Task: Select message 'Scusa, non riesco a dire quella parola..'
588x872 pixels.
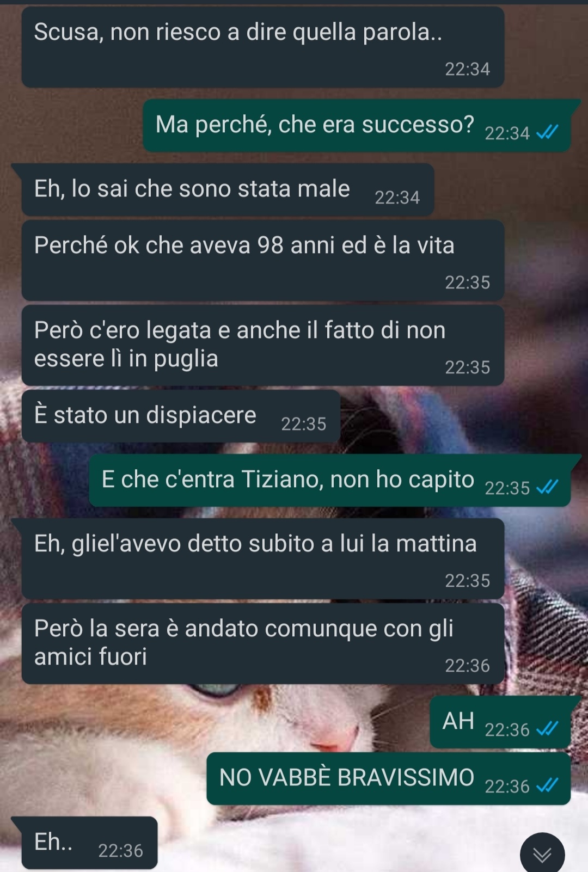Action: point(262,47)
